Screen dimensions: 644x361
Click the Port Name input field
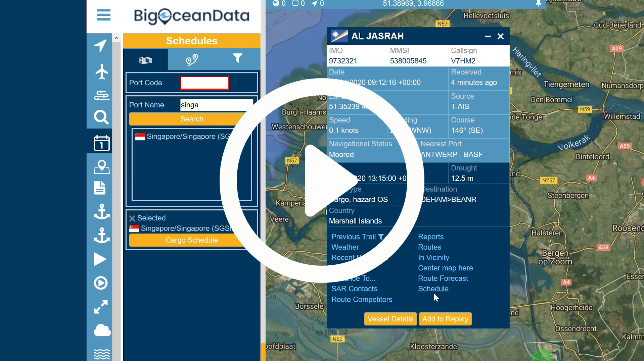217,105
